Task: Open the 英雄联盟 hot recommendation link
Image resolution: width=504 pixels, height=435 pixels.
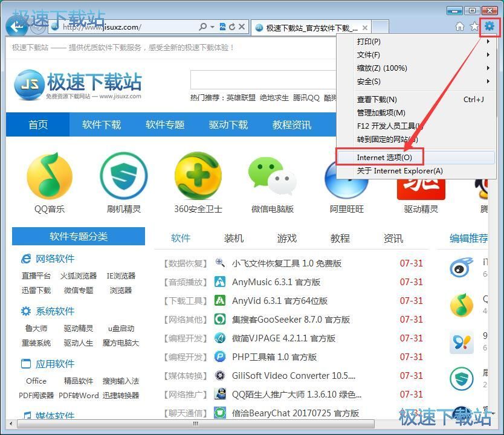Action: (241, 98)
